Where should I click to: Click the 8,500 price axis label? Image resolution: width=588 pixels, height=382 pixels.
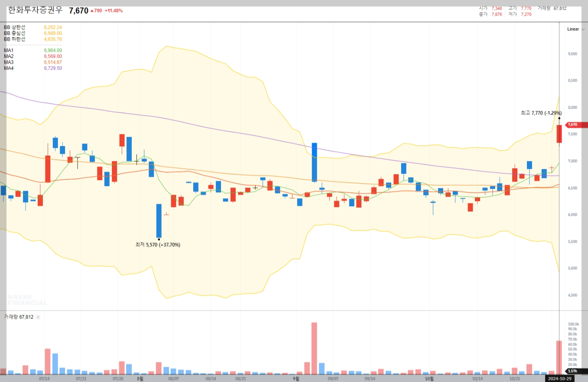pos(572,81)
